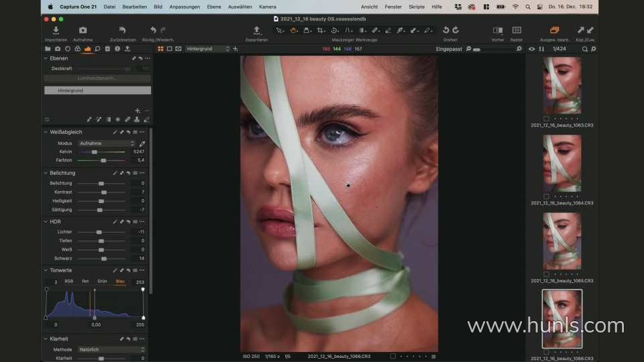Open the Anpassungen menu
The image size is (644, 362).
point(184,7)
